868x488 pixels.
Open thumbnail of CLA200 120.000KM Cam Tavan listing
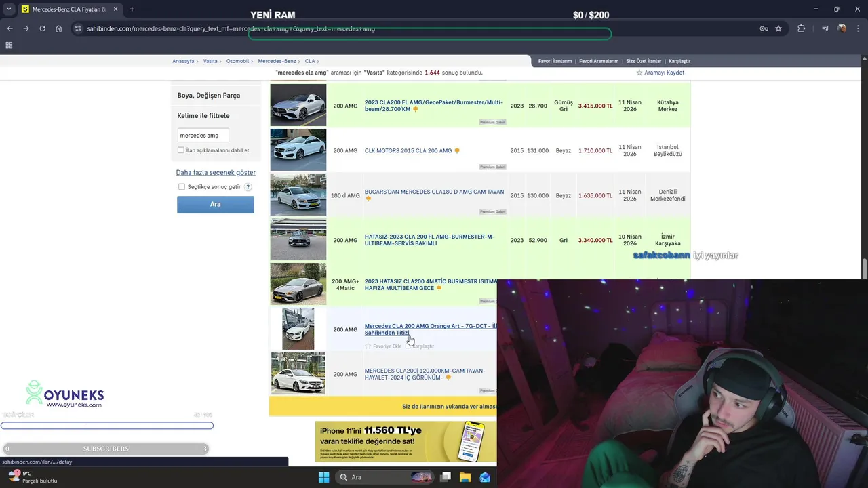coord(298,373)
